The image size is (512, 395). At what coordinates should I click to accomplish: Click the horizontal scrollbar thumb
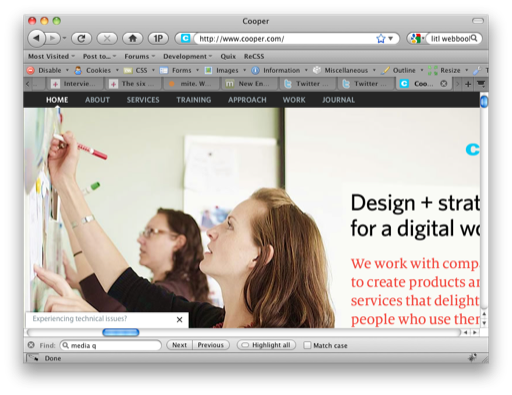pos(121,332)
